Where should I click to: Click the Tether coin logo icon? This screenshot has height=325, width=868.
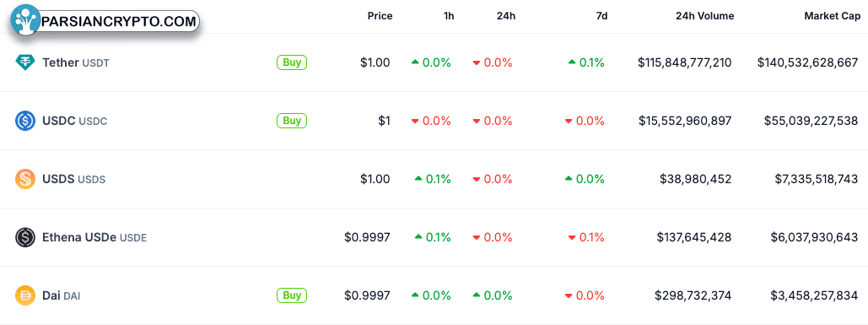tap(25, 62)
